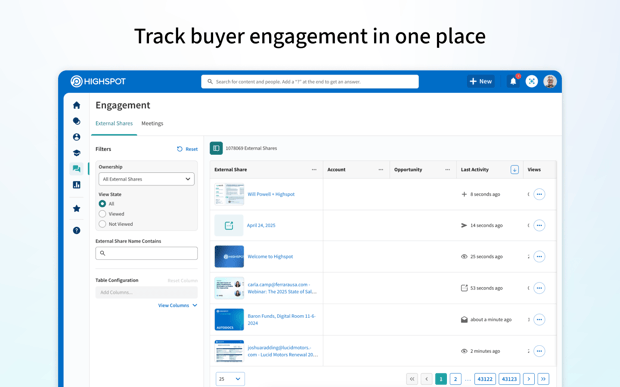Open Will Powell share thumbnail
This screenshot has width=620, height=387.
tap(229, 194)
